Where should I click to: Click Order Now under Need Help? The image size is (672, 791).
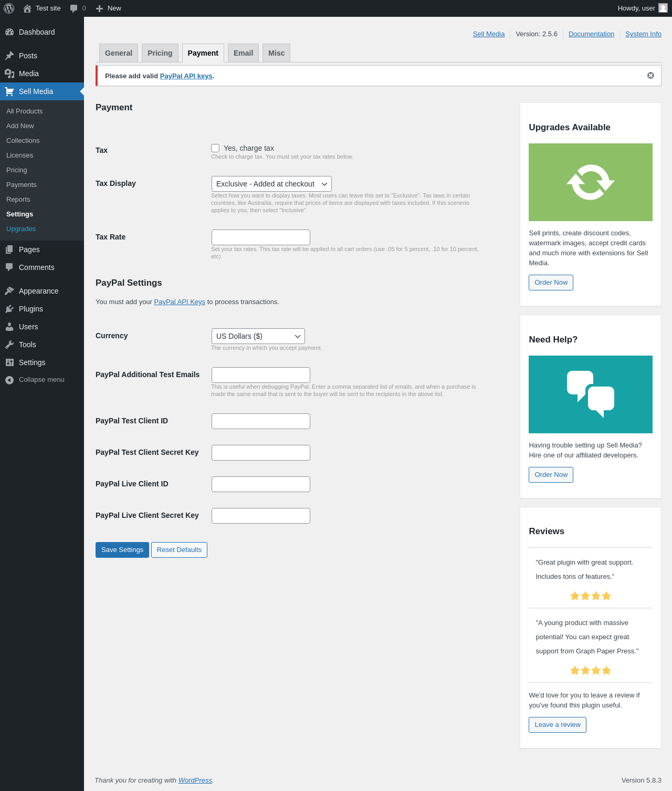[x=551, y=475]
